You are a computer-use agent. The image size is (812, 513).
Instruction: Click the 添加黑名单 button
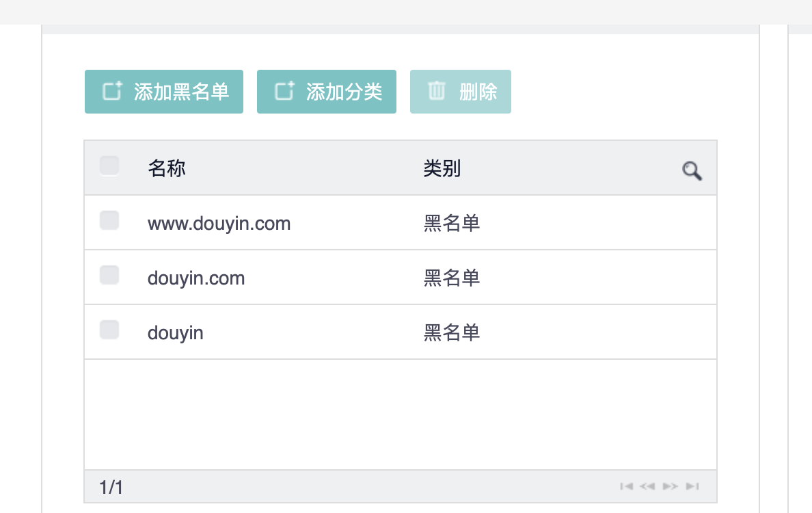point(164,92)
